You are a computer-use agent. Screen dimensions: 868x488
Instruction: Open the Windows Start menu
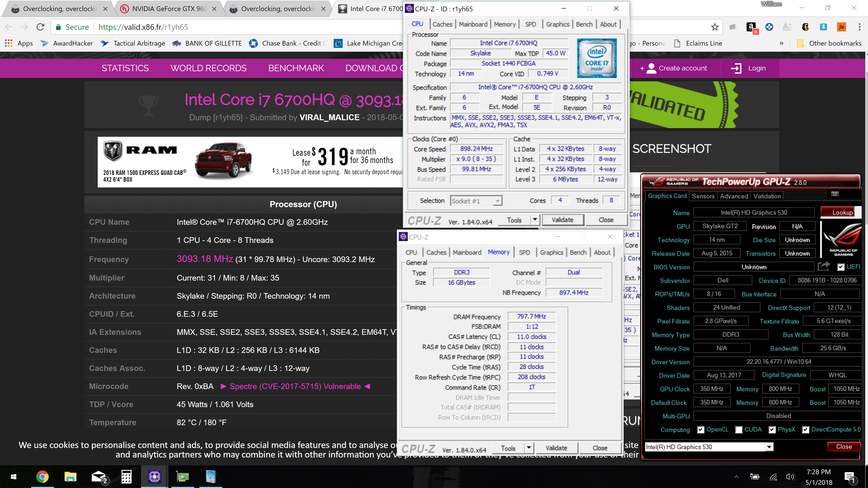(14, 477)
